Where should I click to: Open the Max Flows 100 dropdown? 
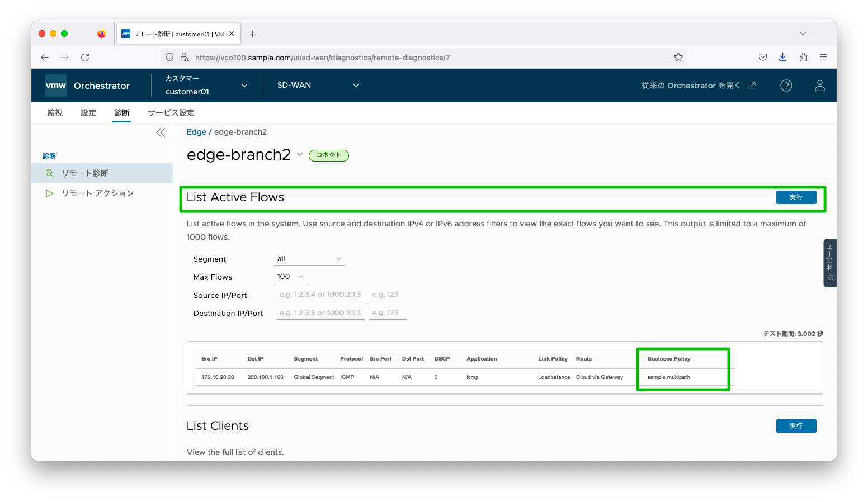291,277
